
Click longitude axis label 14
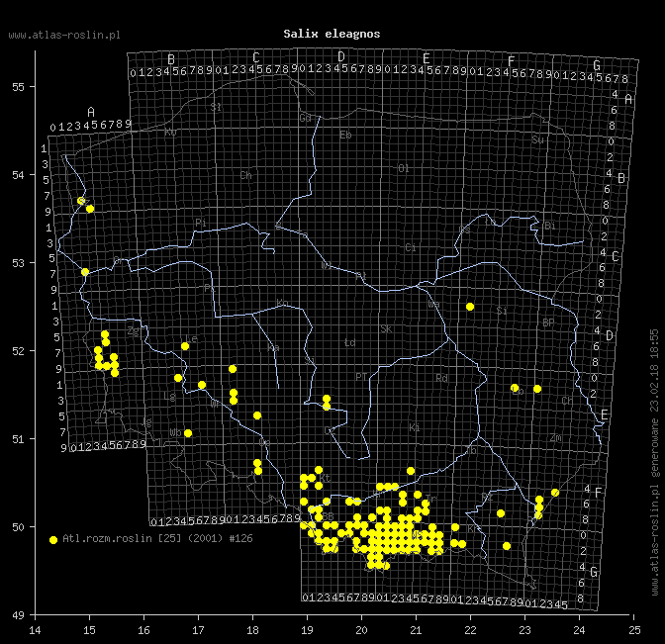click(36, 630)
